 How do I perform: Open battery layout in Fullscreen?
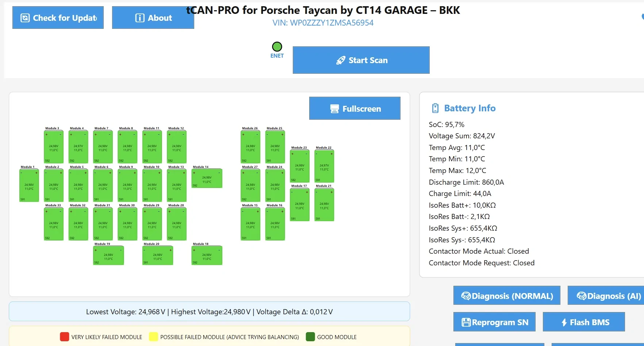tap(355, 108)
